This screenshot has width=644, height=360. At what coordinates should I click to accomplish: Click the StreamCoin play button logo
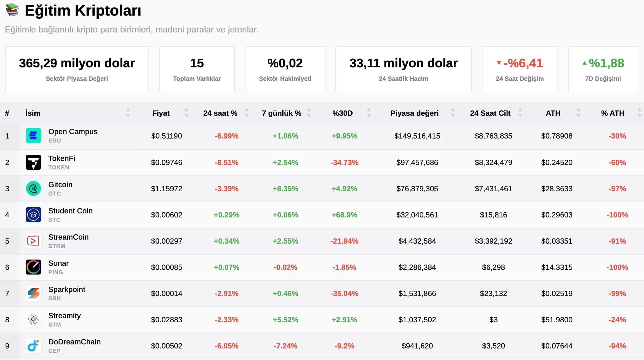(33, 241)
